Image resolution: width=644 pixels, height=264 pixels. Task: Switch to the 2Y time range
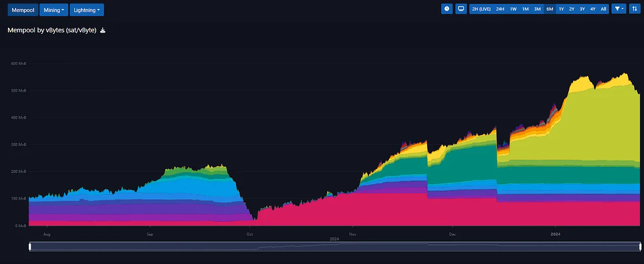[x=572, y=9]
